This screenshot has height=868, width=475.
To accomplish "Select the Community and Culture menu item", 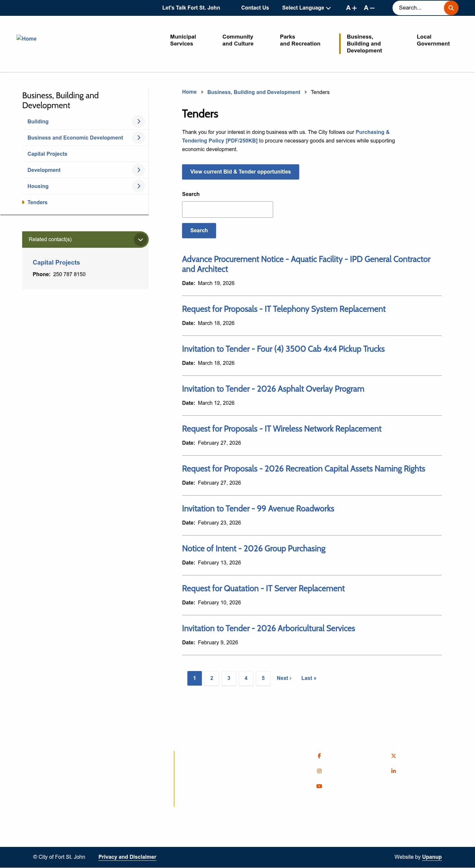I will click(237, 40).
